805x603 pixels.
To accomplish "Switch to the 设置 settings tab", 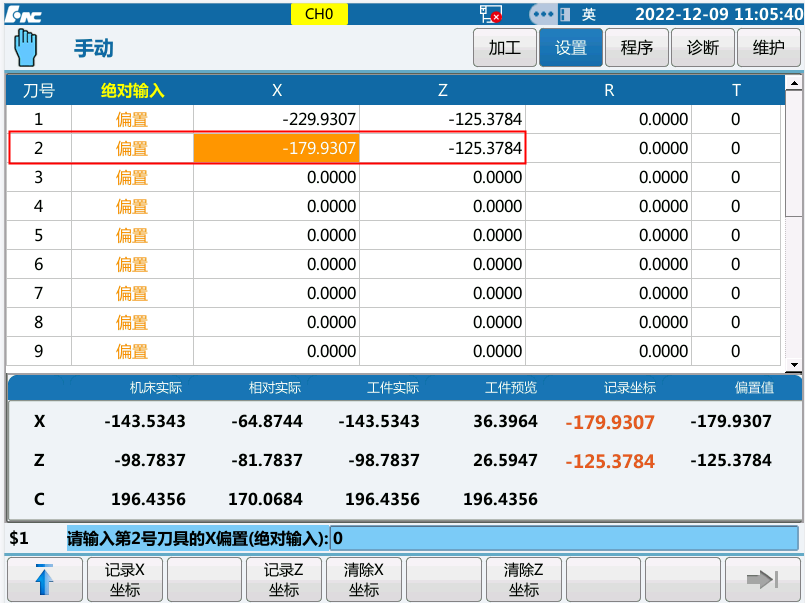I will coord(570,48).
